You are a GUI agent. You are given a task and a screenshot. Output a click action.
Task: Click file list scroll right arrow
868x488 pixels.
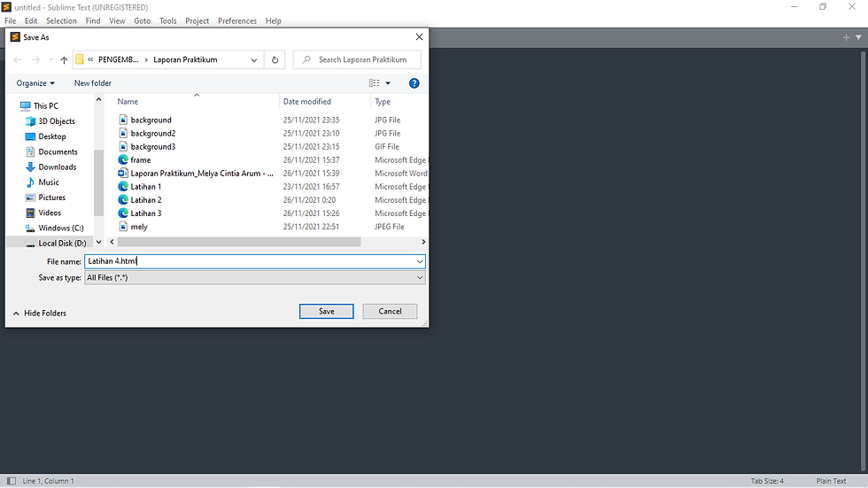pyautogui.click(x=423, y=242)
